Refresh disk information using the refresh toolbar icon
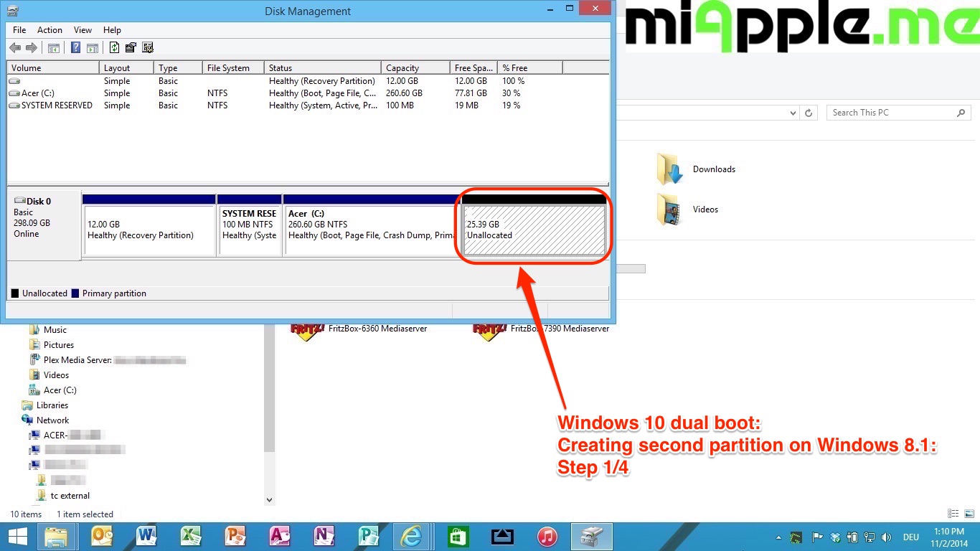 (115, 47)
